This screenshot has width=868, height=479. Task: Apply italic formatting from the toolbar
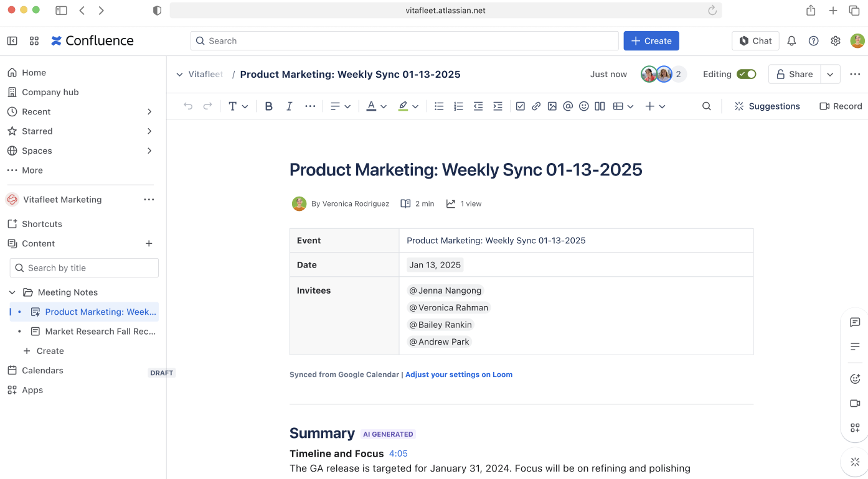(x=289, y=106)
